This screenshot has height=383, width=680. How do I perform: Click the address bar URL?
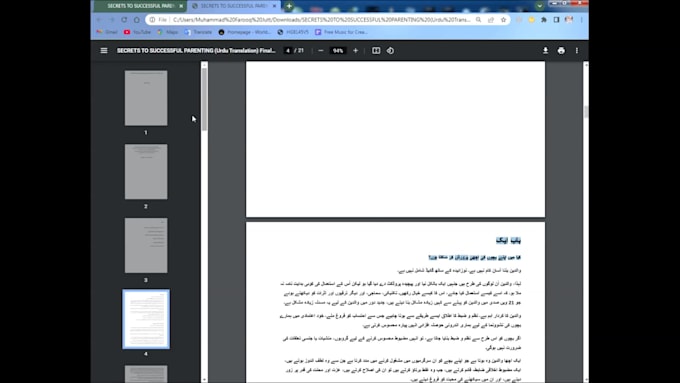(321, 20)
